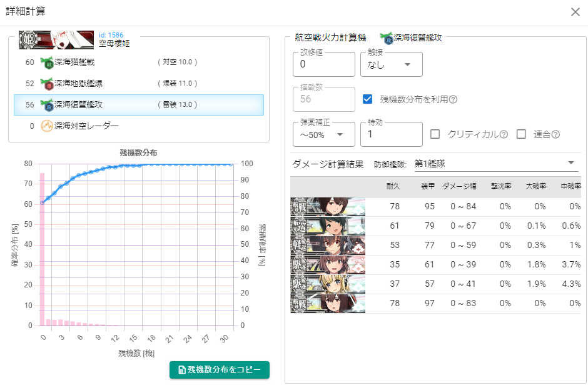588x388 pixels.
Task: Click the 深海対空レーダー radar icon
Action: [47, 126]
